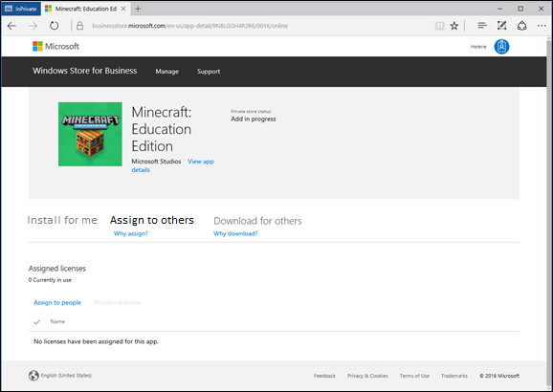
Task: Click the Minecraft Education Edition thumbnail
Action: 90,134
